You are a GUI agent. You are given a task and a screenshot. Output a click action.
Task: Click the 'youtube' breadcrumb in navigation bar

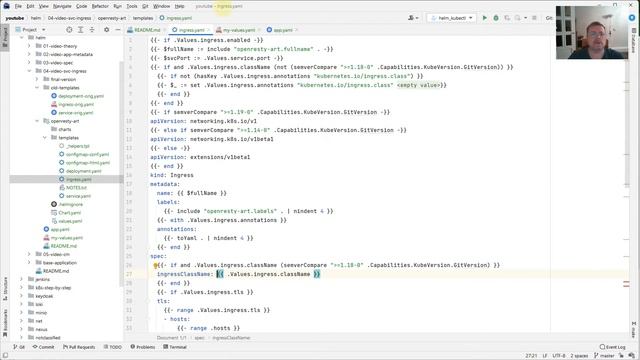(x=15, y=18)
